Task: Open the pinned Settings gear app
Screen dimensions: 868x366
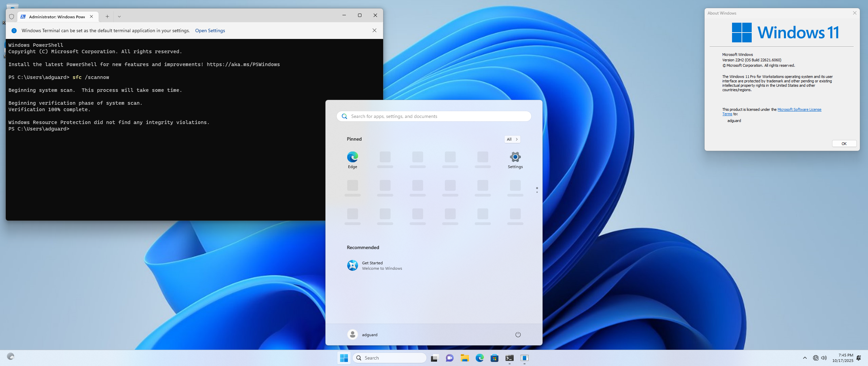Action: [x=515, y=160]
